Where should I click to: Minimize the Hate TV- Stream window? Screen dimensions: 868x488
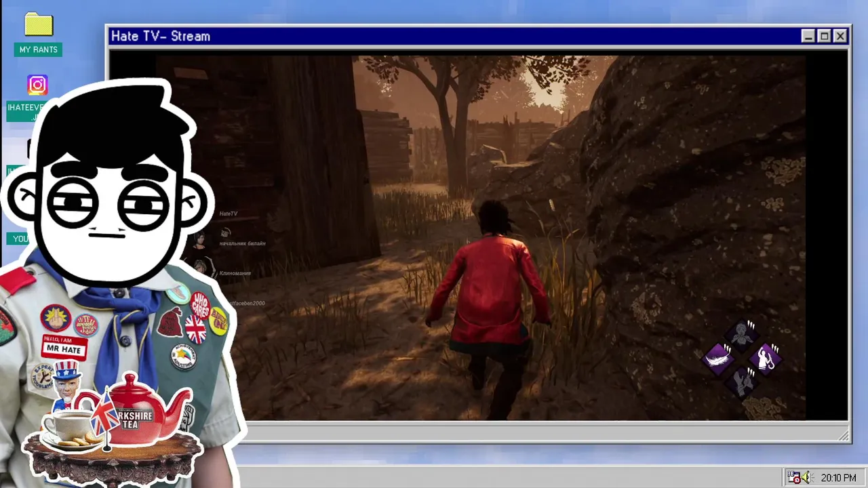point(808,37)
